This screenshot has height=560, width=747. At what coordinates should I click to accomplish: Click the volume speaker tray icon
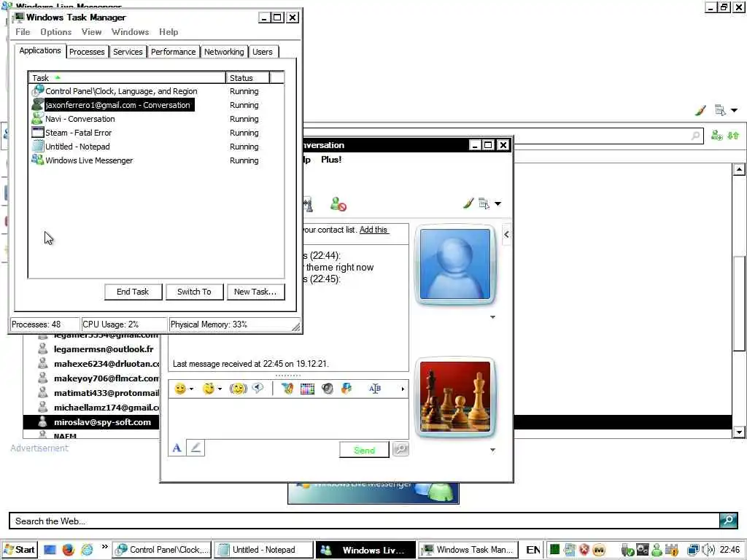tap(708, 550)
